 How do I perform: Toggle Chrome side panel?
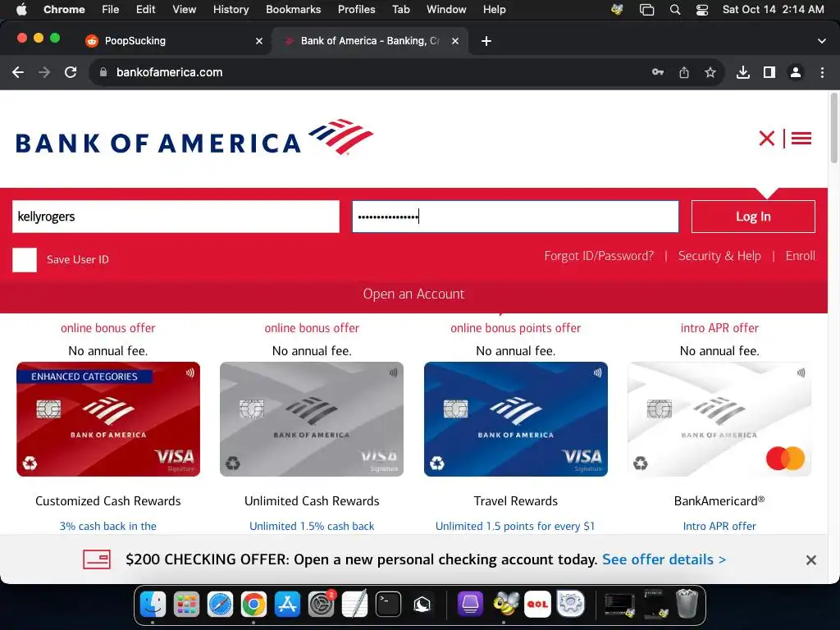point(769,72)
